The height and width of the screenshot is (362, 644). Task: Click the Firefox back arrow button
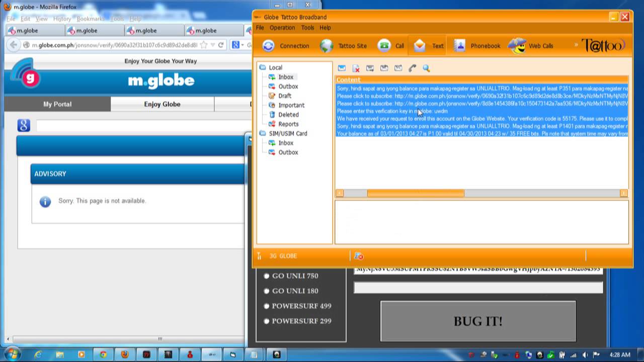(14, 45)
